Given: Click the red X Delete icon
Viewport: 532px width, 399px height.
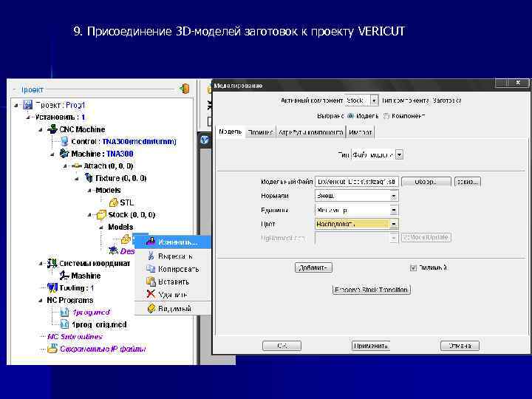Looking at the screenshot, I should click(x=151, y=294).
